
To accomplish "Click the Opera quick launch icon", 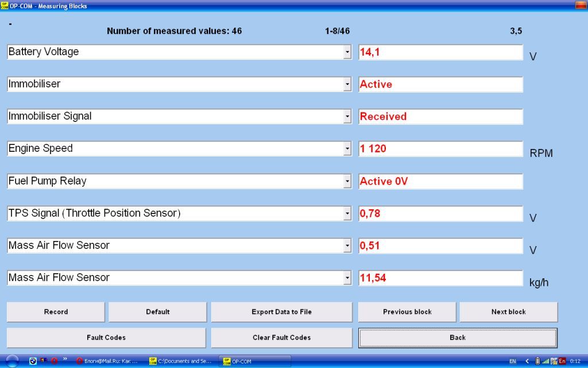I will pos(54,361).
